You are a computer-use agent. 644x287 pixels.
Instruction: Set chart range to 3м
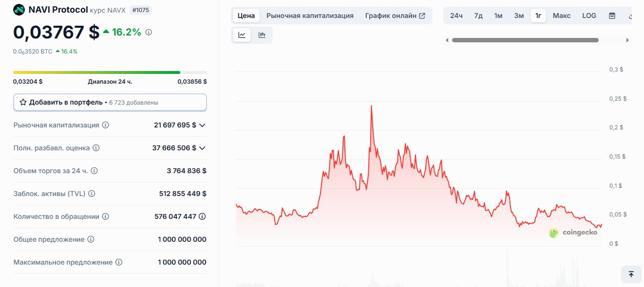[519, 16]
